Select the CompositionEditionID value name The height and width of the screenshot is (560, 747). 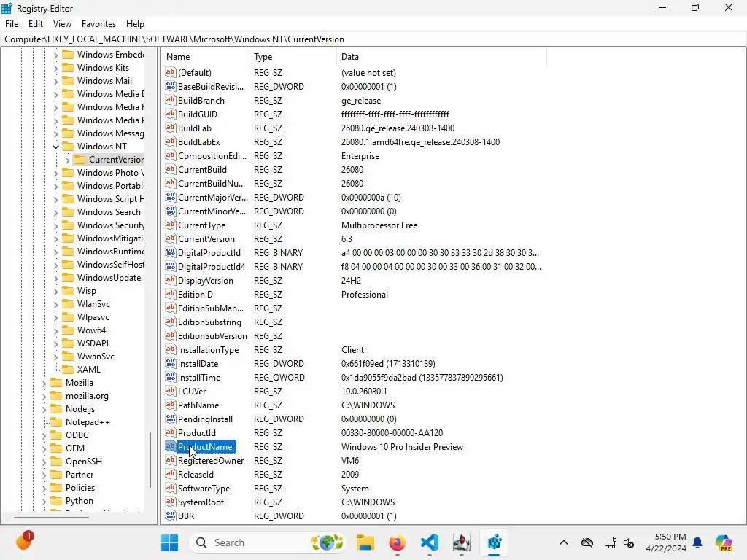[x=212, y=156]
